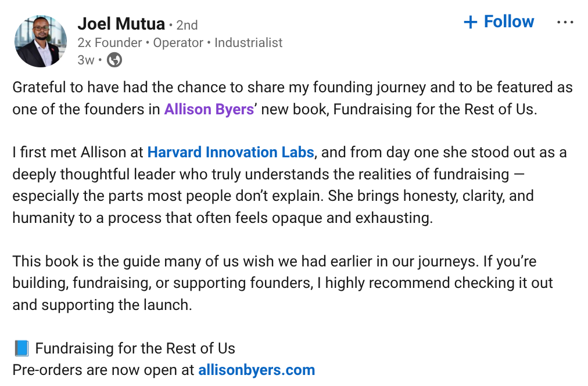This screenshot has height=386, width=588.
Task: Click the '2x Founder • Operator • Industrialist' headline
Action: 180,42
